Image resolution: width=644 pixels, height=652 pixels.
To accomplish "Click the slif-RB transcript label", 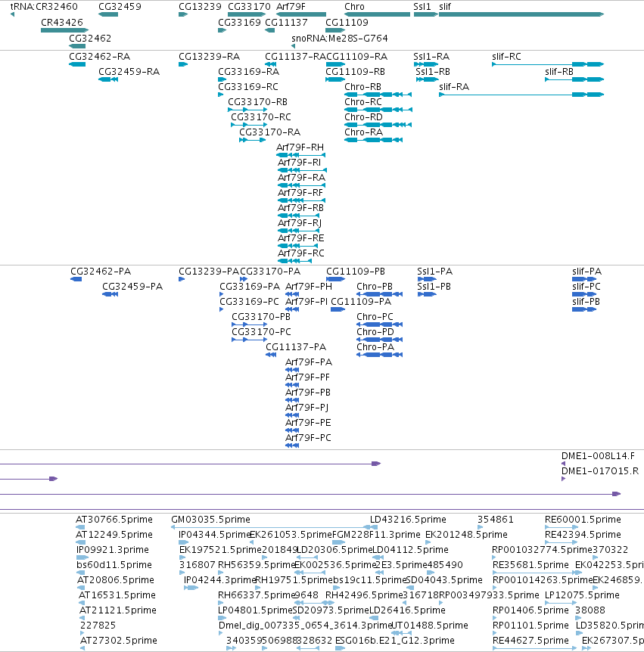I will click(559, 72).
